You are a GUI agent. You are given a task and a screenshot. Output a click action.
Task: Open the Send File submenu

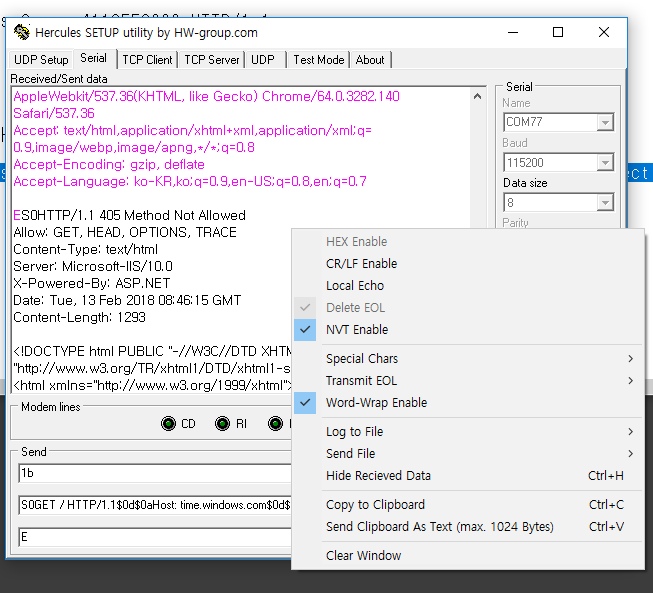pyautogui.click(x=468, y=453)
